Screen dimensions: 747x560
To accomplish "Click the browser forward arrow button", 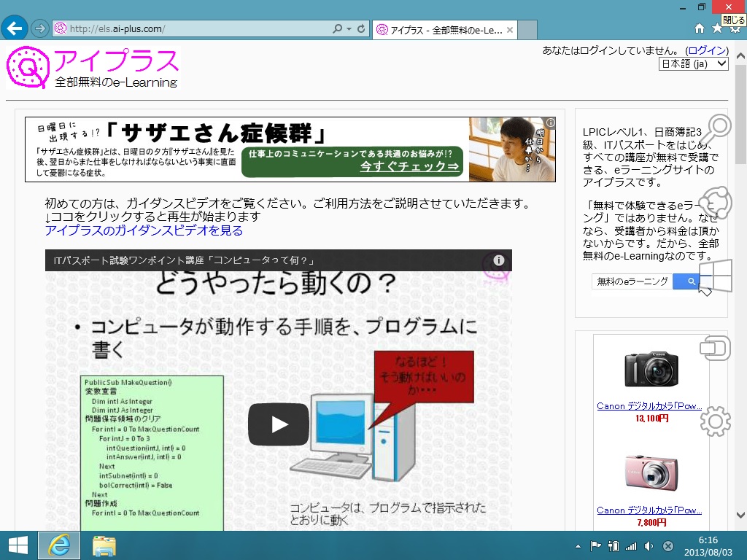I will (x=40, y=29).
